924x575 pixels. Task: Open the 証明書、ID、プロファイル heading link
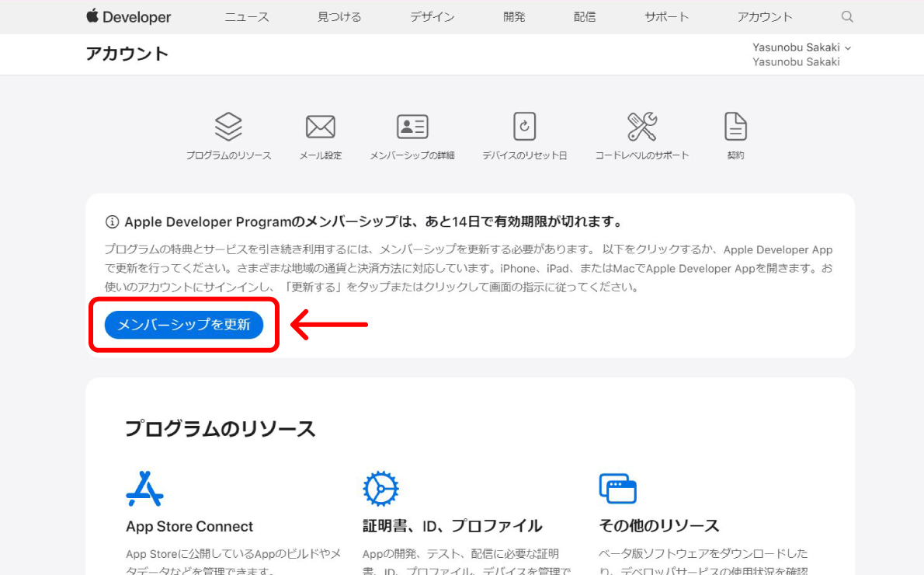[452, 526]
